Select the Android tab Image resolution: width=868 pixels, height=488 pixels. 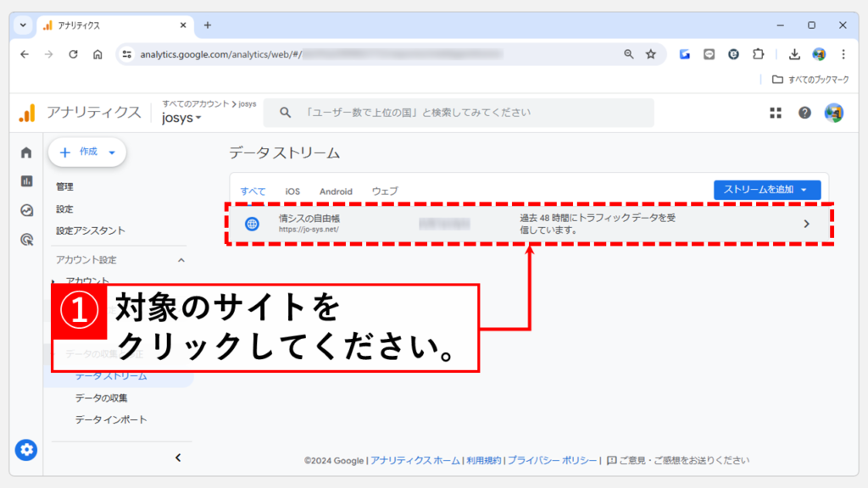coord(336,191)
